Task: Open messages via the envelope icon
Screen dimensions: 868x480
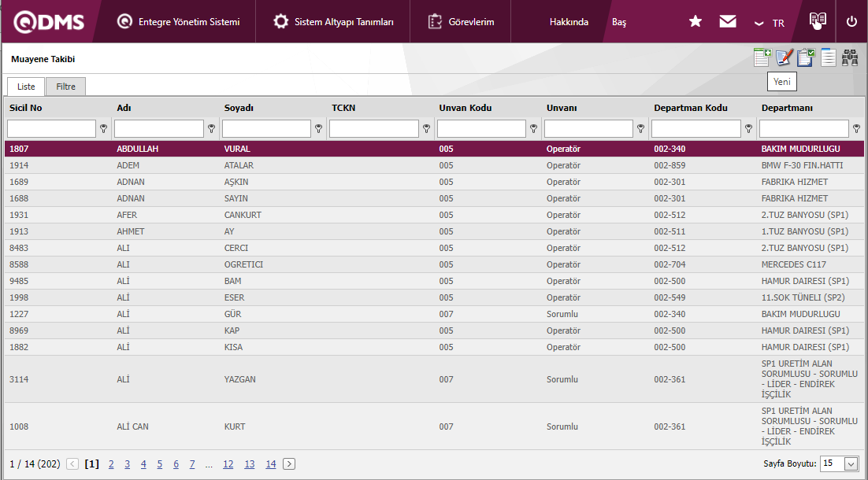Action: click(728, 22)
